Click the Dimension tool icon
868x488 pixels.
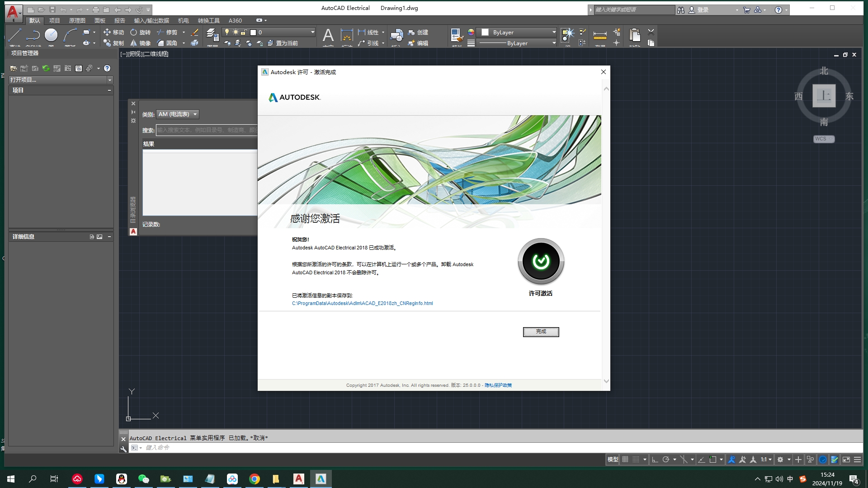tap(347, 35)
